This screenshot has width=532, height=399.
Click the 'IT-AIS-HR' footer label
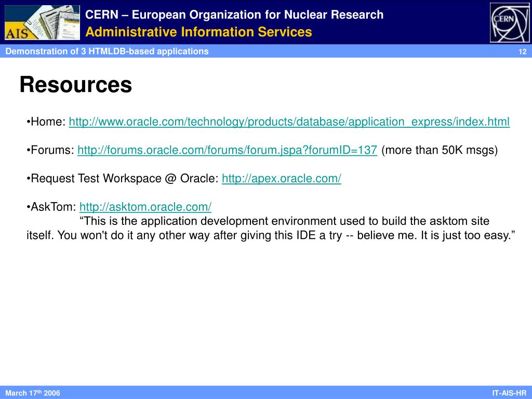pyautogui.click(x=509, y=393)
